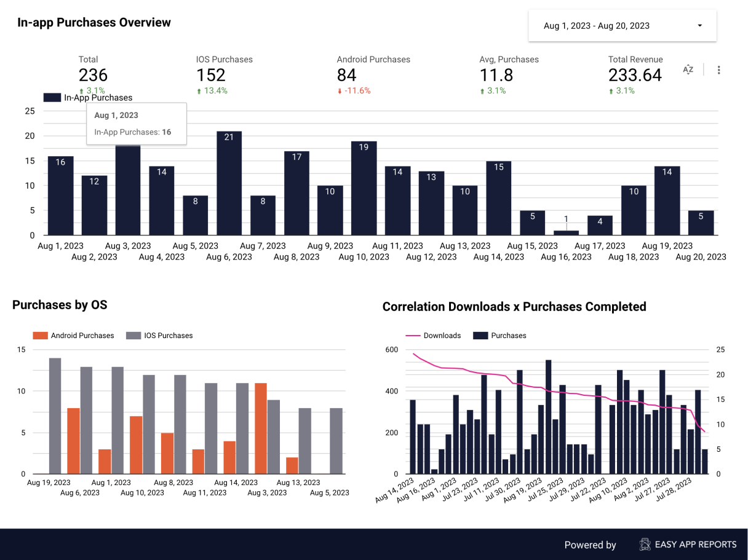The height and width of the screenshot is (560, 748).
Task: Click the Android Purchases 84 value
Action: [347, 75]
